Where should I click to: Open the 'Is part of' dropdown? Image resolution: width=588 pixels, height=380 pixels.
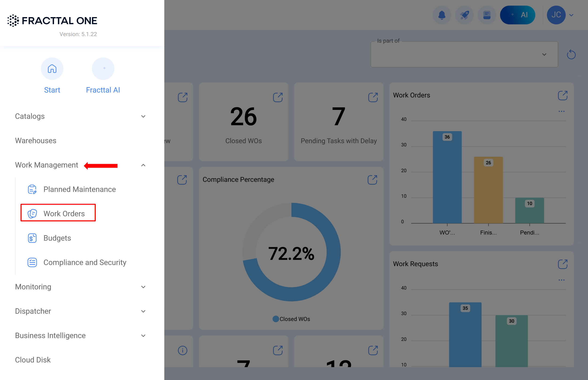464,55
